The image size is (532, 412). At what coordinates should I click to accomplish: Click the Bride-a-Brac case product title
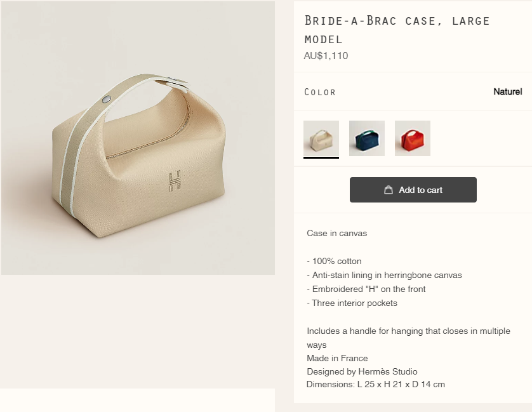click(x=397, y=29)
